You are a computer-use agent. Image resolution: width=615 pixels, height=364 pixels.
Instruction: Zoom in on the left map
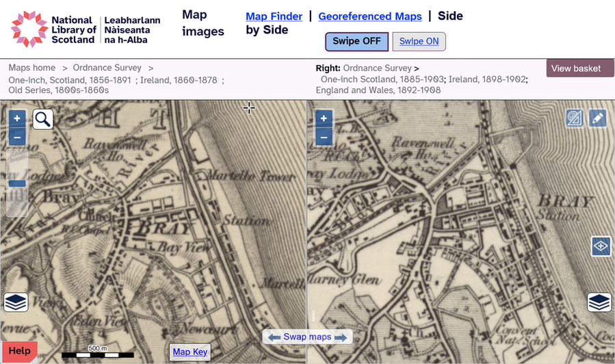click(17, 118)
